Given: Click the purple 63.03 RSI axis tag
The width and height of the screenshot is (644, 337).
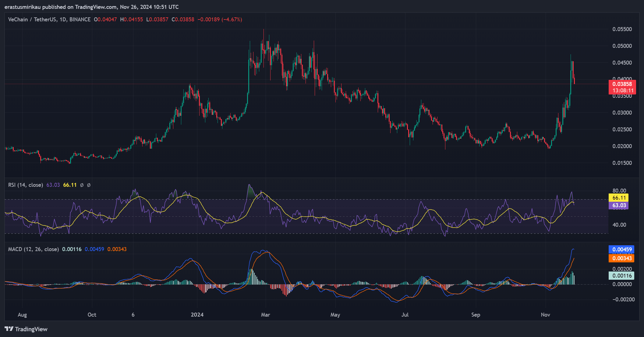Looking at the screenshot, I should click(x=618, y=205).
